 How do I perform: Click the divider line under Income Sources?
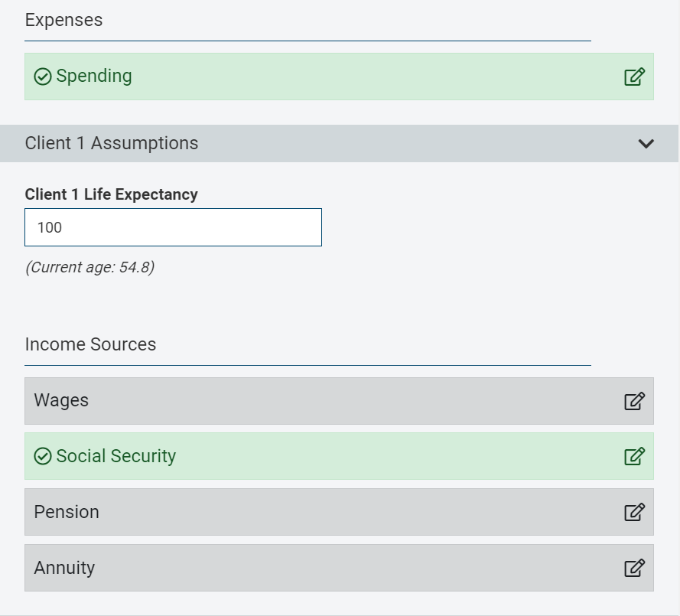(307, 365)
